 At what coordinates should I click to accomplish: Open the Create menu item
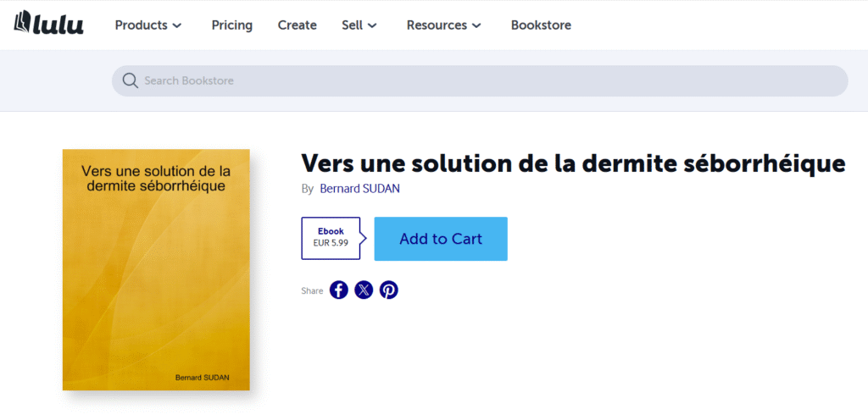point(298,25)
